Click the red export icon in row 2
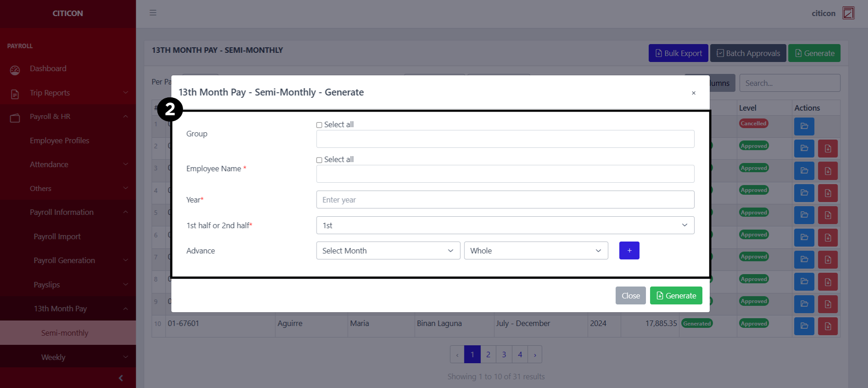Viewport: 868px width, 388px height. (828, 148)
